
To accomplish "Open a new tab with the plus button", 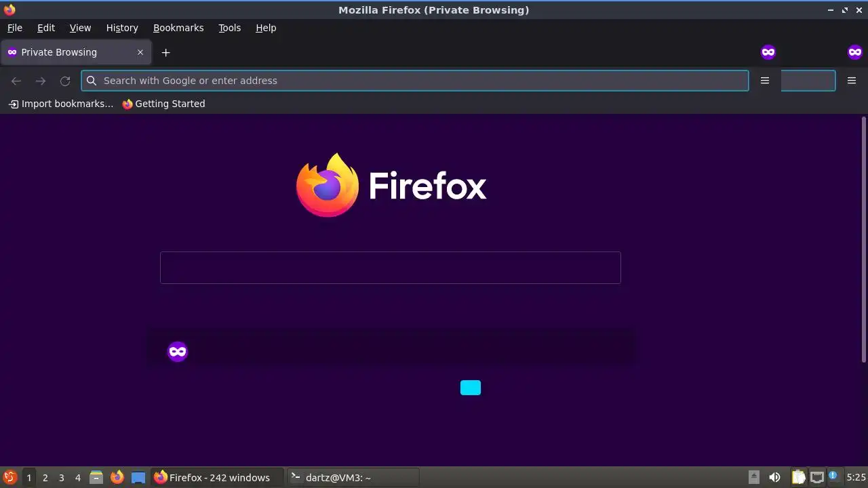I will (165, 52).
